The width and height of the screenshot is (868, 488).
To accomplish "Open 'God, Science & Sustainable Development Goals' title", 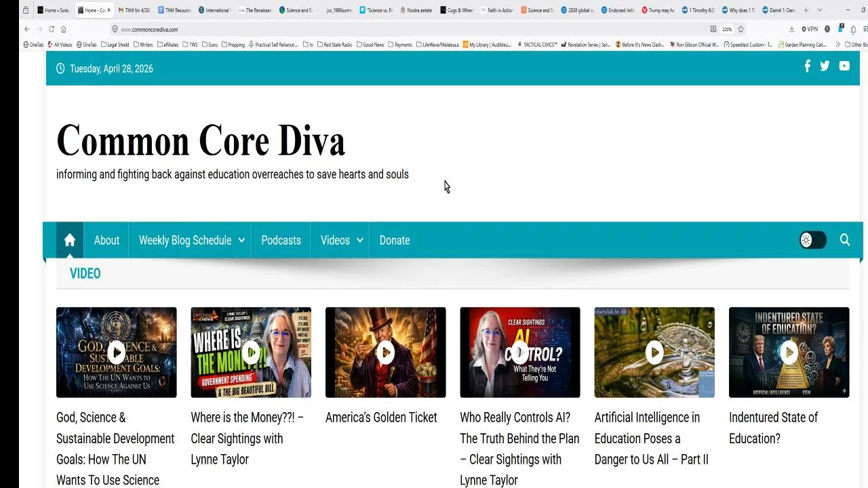I will pos(115,449).
